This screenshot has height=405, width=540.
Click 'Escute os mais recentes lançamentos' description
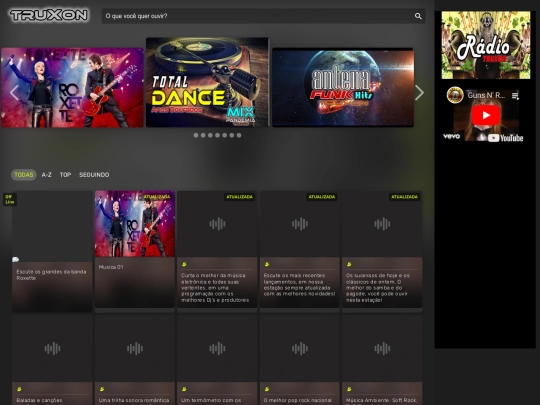click(x=299, y=284)
